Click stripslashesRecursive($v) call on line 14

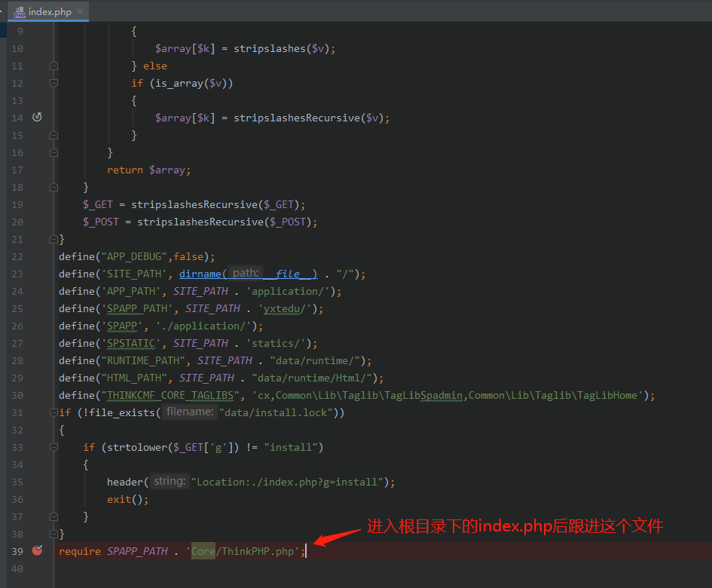[x=309, y=118]
